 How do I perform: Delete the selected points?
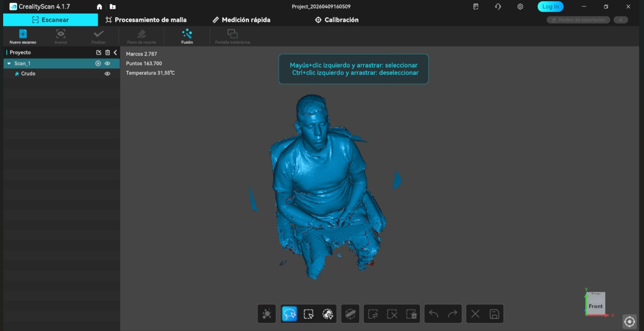[x=411, y=314]
